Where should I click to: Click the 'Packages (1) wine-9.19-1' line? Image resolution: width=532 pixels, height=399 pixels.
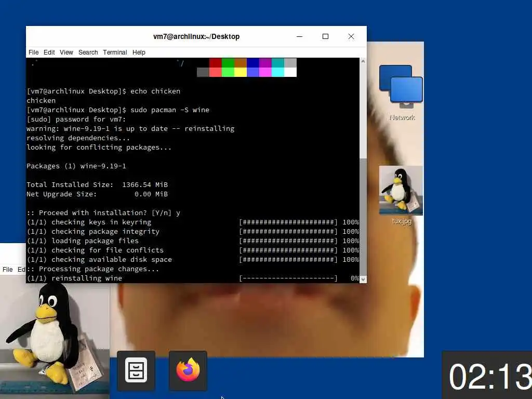click(76, 166)
